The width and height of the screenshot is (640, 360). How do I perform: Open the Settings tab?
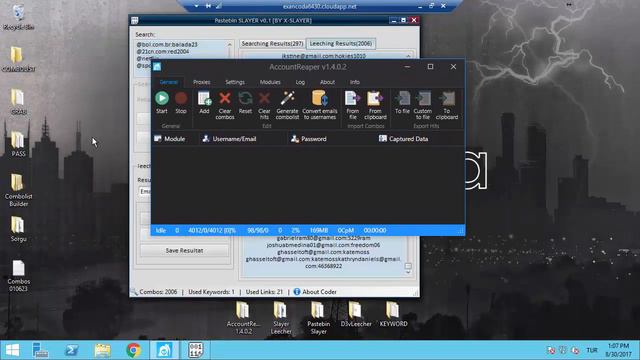235,82
